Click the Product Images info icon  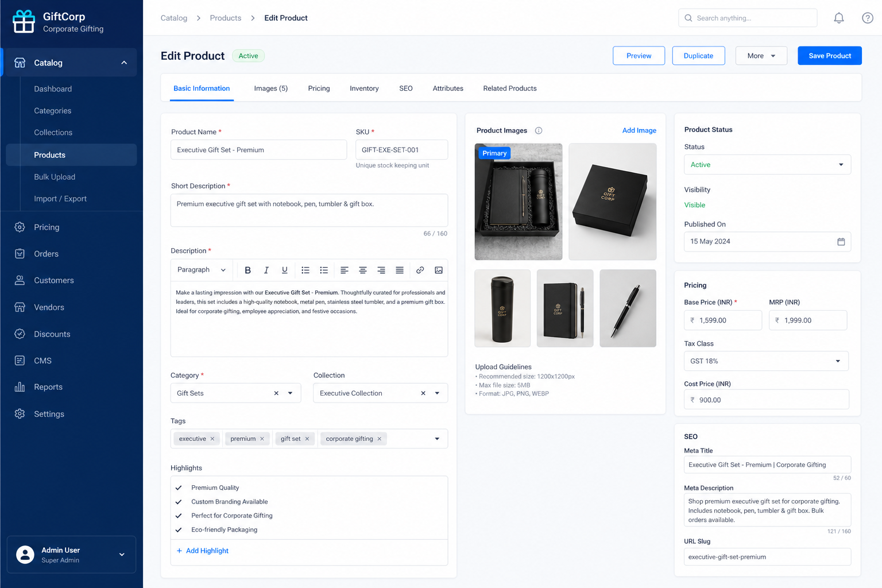[x=539, y=130]
